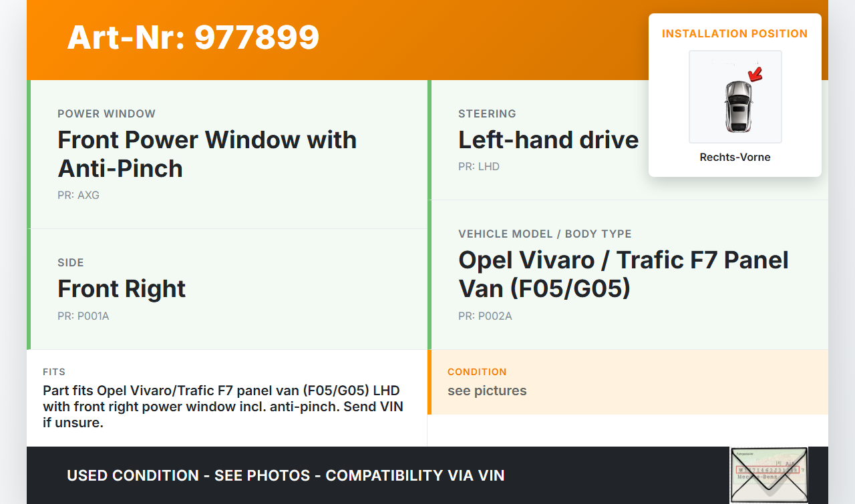Viewport: 855px width, 504px height.
Task: Click the FITS description paragraph
Action: tap(223, 407)
